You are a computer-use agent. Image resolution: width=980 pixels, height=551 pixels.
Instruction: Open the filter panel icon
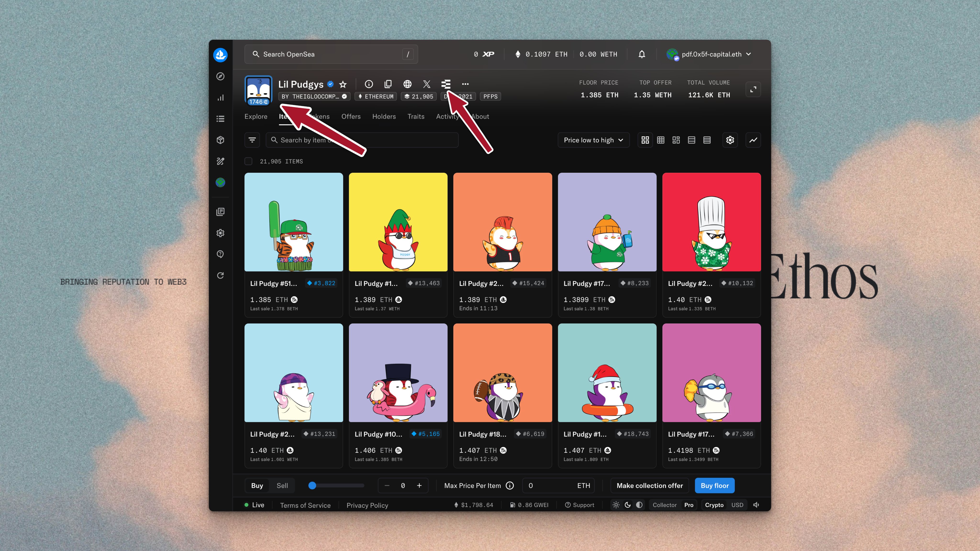[x=252, y=140]
